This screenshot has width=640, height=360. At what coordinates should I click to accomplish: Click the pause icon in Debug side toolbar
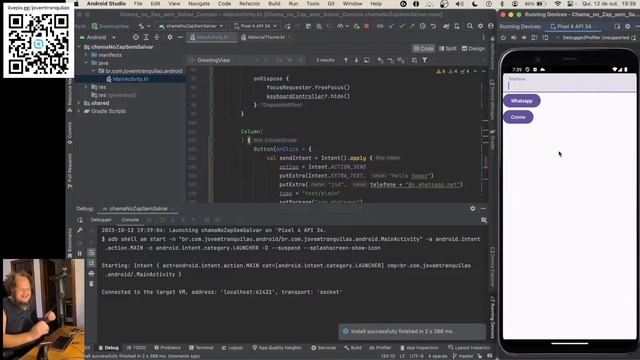point(80,253)
